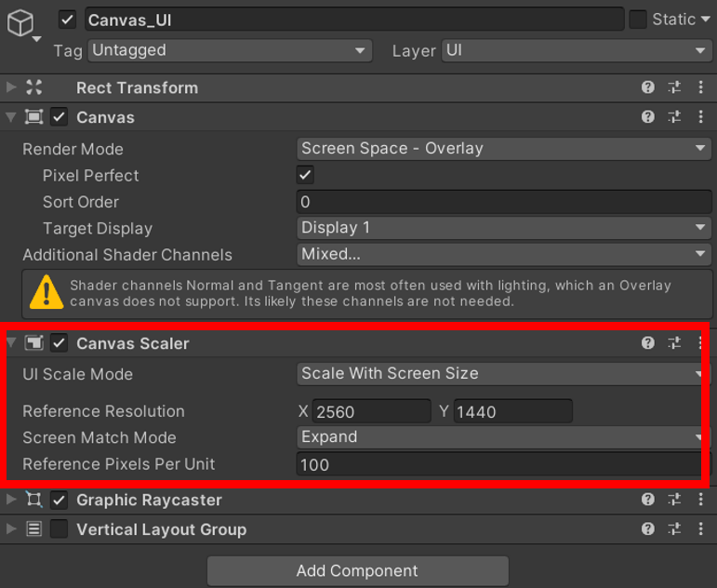Open Canvas Scaler preset settings
This screenshot has height=588, width=717.
pyautogui.click(x=674, y=343)
